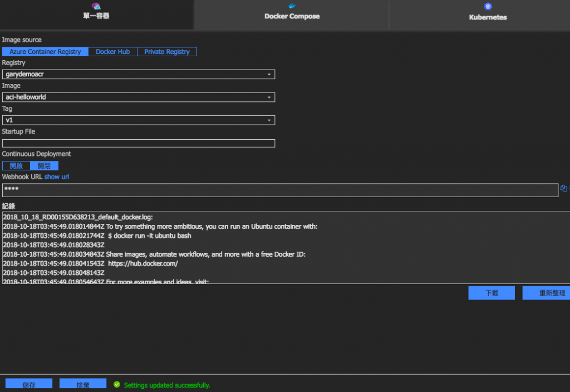Open the Docker Compose tab
This screenshot has height=392, width=570.
[292, 15]
